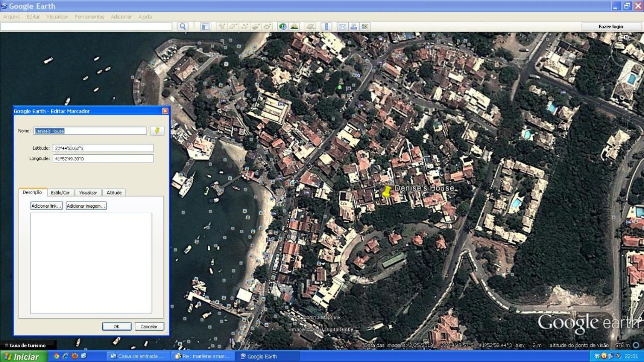Expand the Guia de turismo panel
This screenshot has height=362, width=644.
point(25,345)
